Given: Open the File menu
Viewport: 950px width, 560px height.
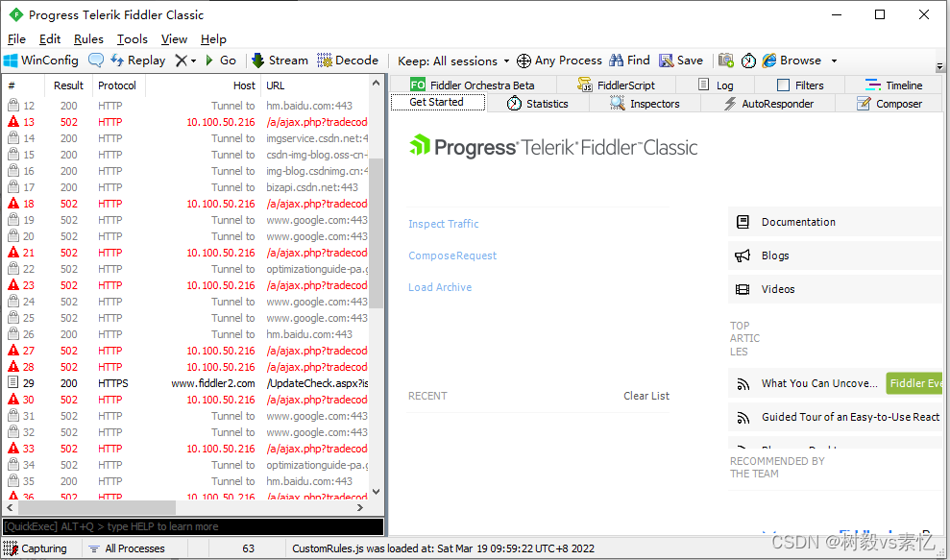Looking at the screenshot, I should click(16, 38).
